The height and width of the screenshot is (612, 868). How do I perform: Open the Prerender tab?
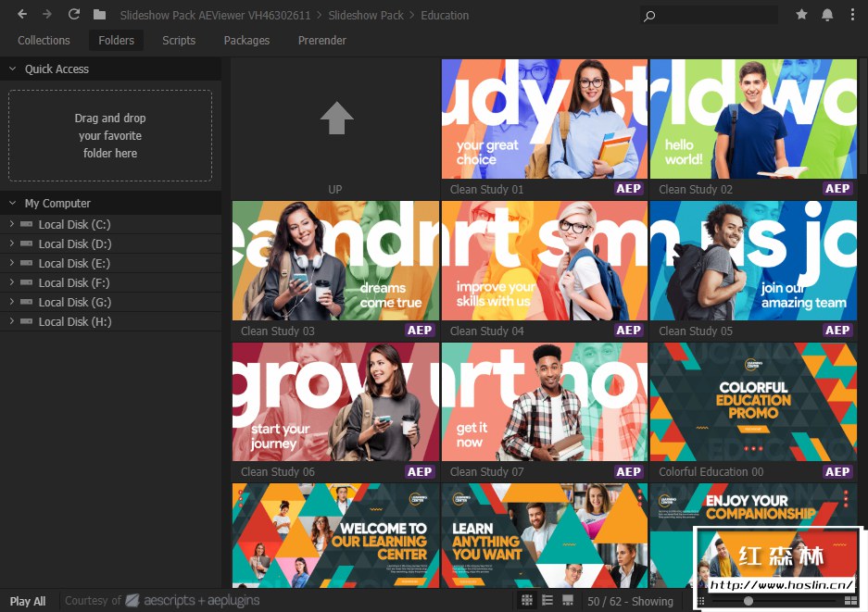(x=322, y=41)
